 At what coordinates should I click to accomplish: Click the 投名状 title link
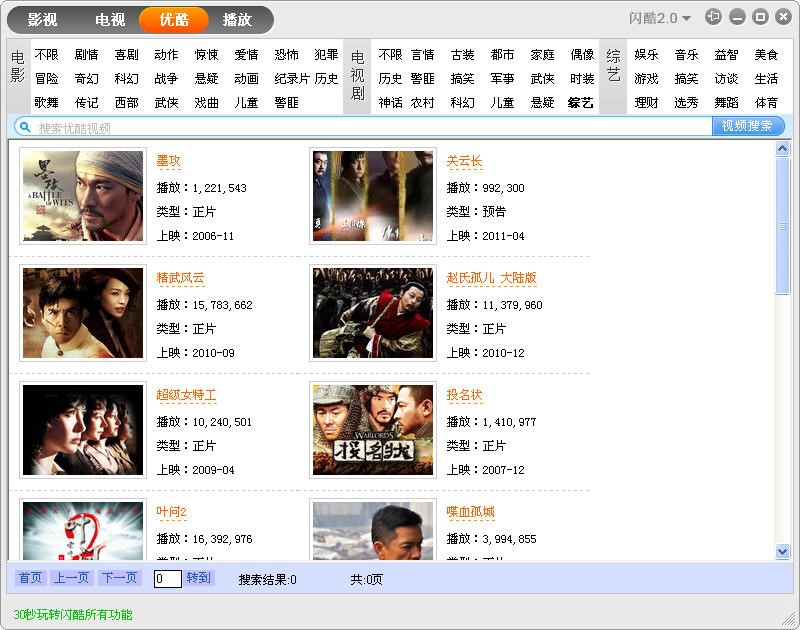[x=464, y=395]
